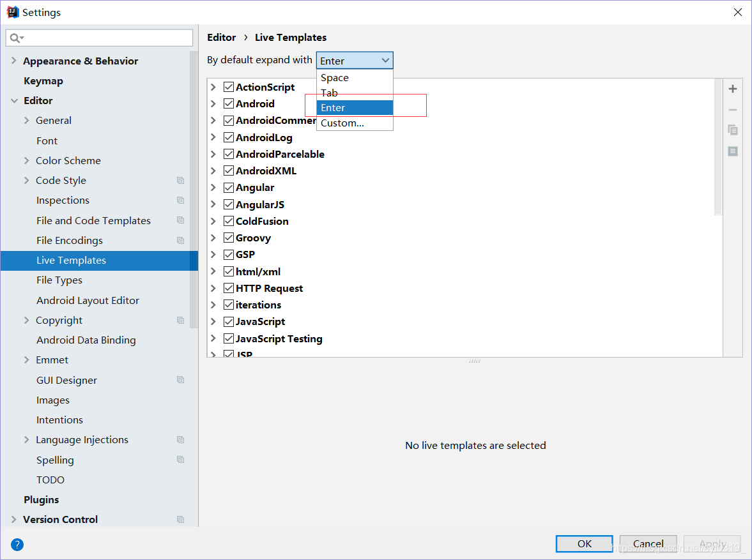Open help with the question mark icon
The width and height of the screenshot is (752, 560).
click(17, 545)
